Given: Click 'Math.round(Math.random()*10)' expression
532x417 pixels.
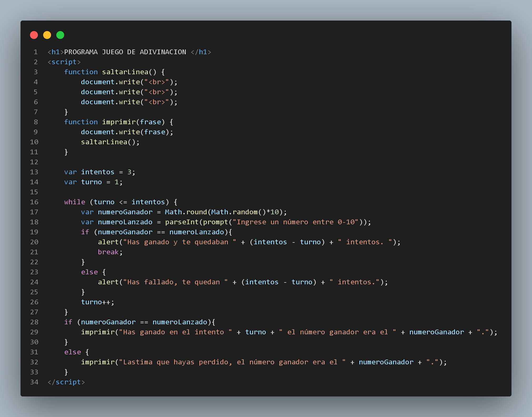Looking at the screenshot, I should click(x=224, y=212).
